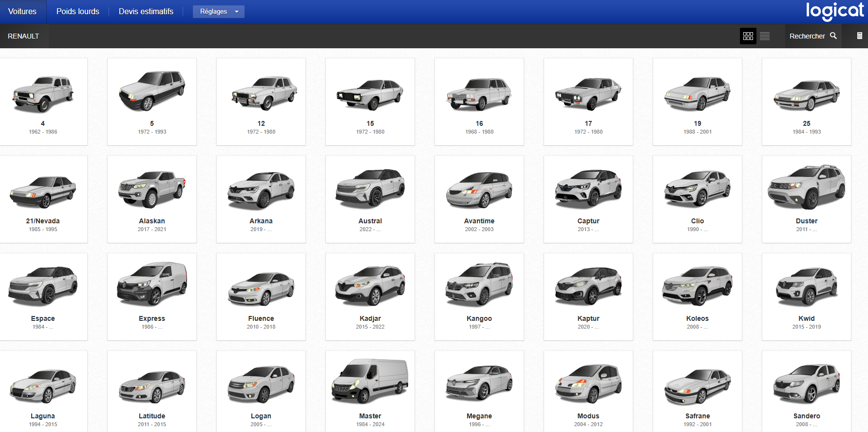Open the Arkana model card
This screenshot has width=868, height=432.
coord(261,199)
